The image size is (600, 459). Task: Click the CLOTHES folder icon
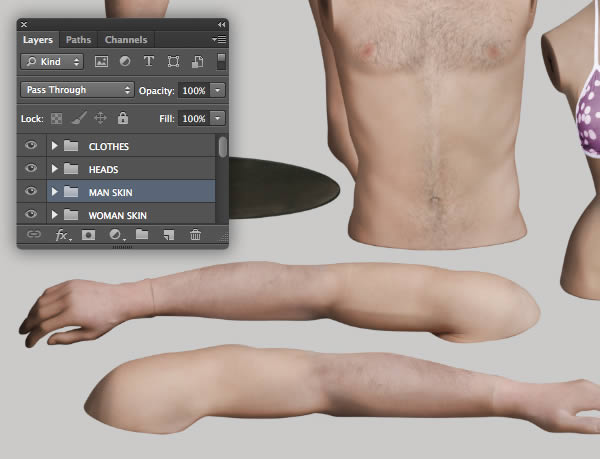coord(71,146)
